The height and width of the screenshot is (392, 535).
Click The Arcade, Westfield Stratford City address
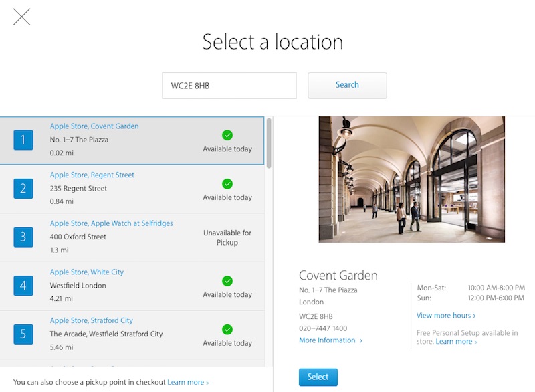(106, 334)
